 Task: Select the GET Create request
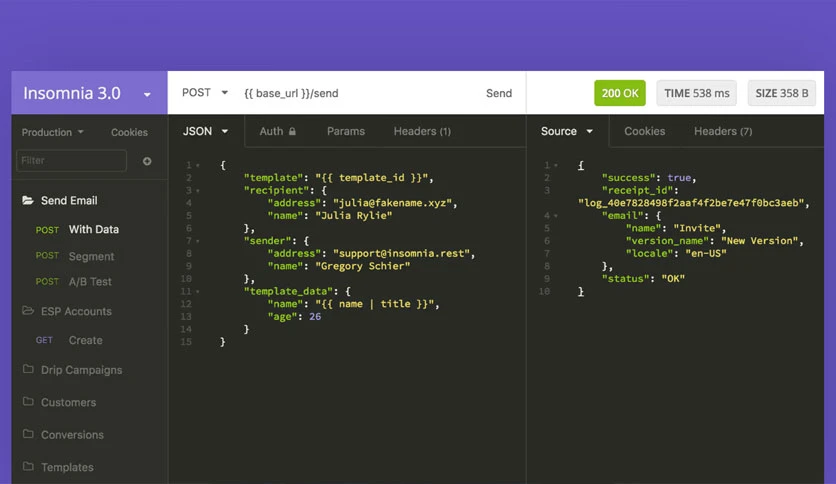[x=69, y=340]
